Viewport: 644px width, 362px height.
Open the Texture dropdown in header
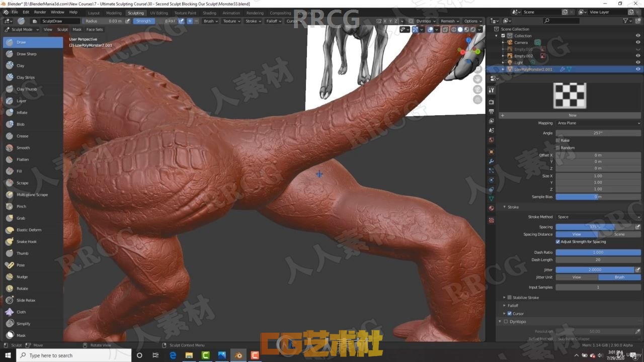(231, 21)
